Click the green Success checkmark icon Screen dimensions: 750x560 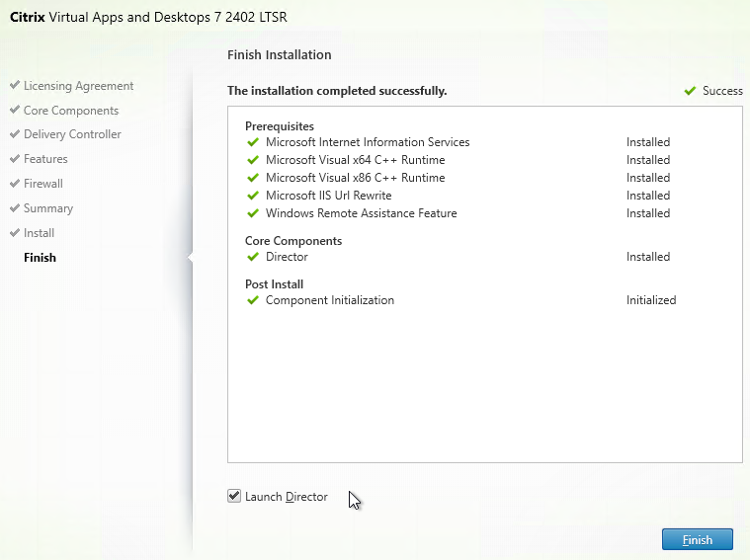(x=690, y=91)
